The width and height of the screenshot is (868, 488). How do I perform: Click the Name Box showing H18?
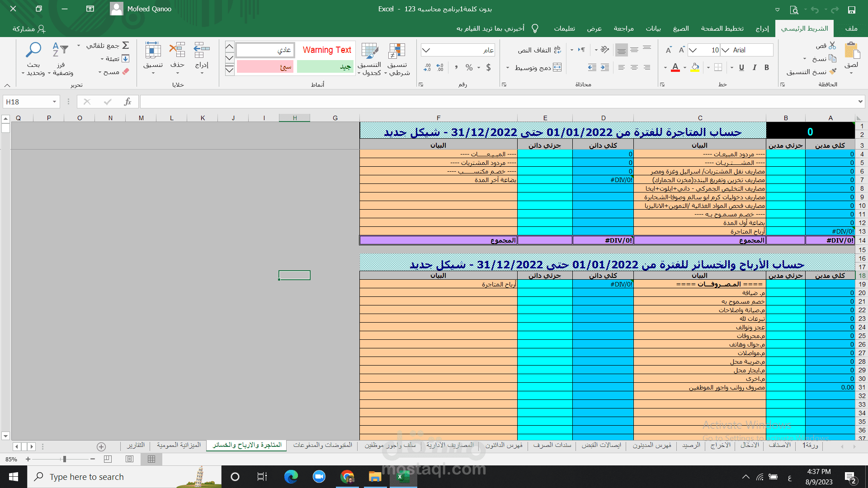(x=27, y=102)
